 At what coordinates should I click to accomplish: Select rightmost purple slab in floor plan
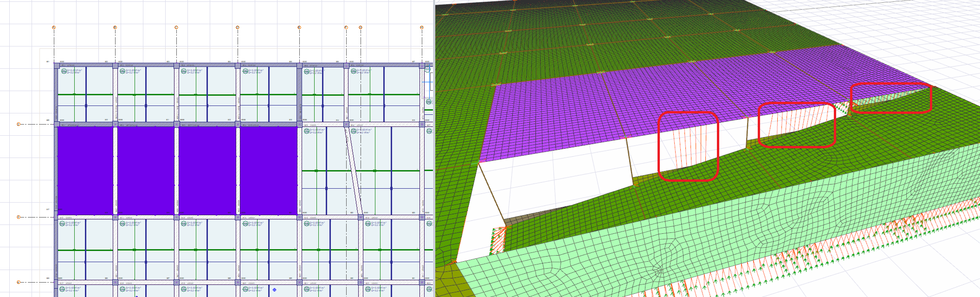point(268,171)
